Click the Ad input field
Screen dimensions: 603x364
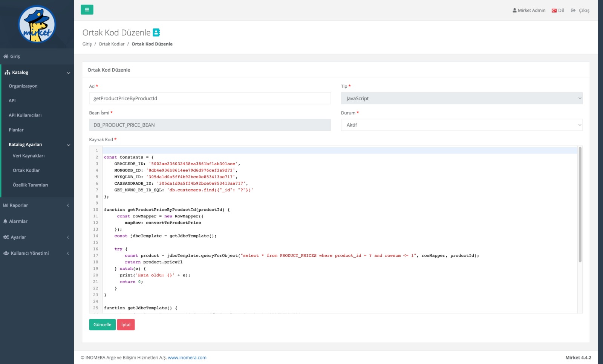click(x=210, y=98)
